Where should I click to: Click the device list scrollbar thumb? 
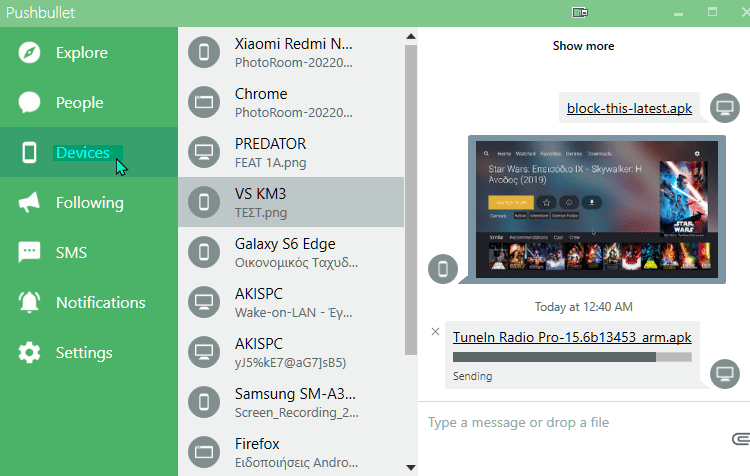pyautogui.click(x=411, y=200)
